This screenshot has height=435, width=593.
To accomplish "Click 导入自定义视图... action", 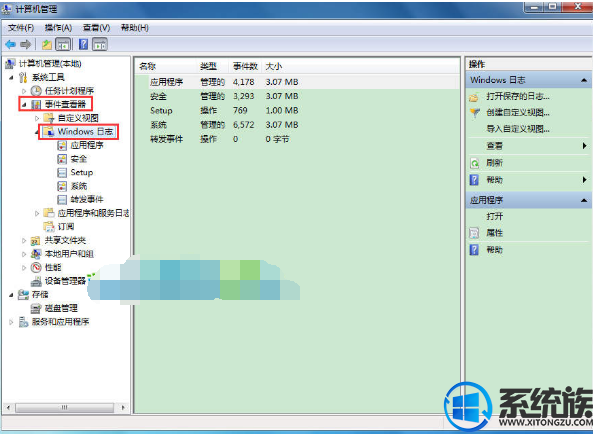I will [x=518, y=129].
